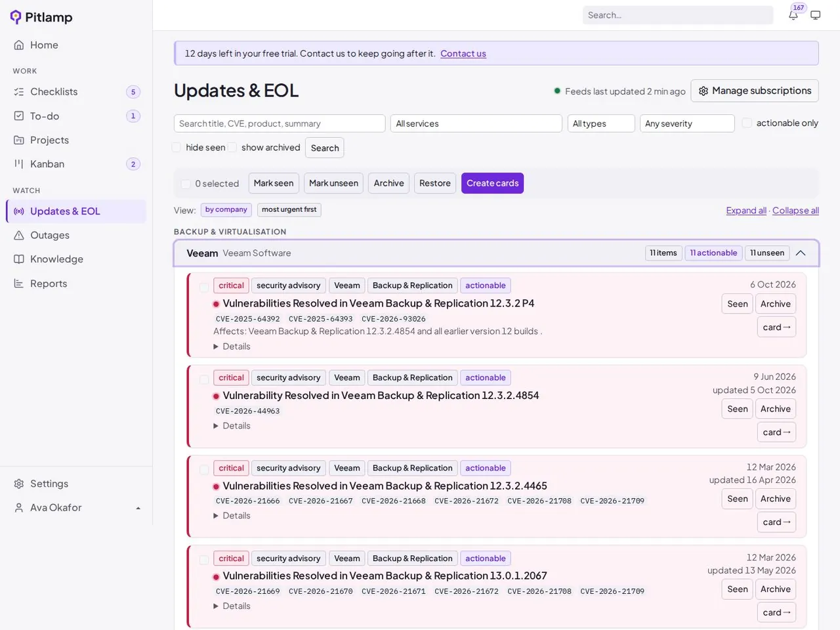Open the notifications bell icon
This screenshot has height=630, width=840.
[x=793, y=15]
